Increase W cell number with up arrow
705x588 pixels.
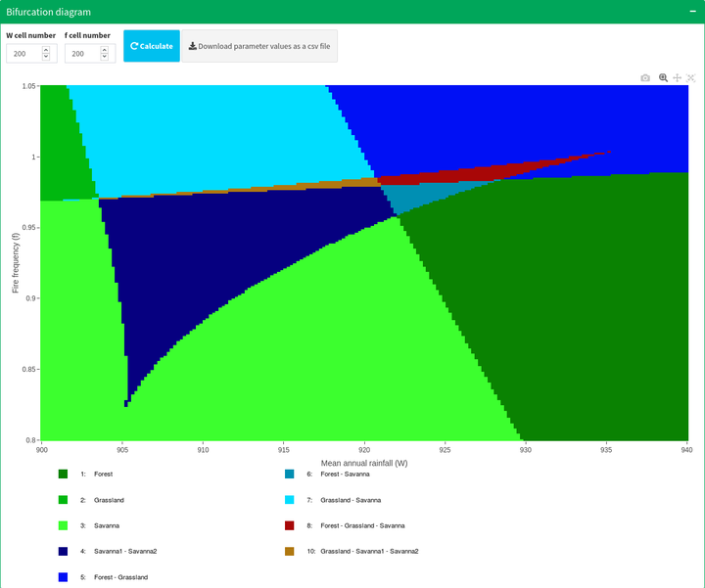click(x=45, y=50)
